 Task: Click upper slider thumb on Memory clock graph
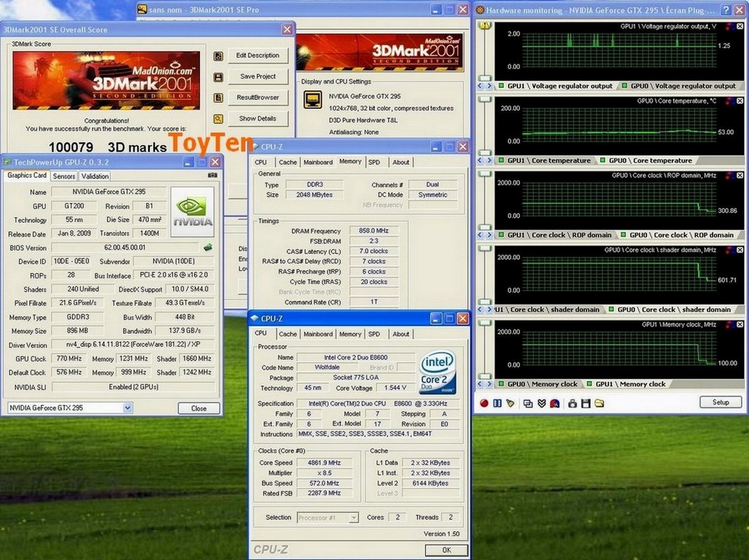point(485,323)
